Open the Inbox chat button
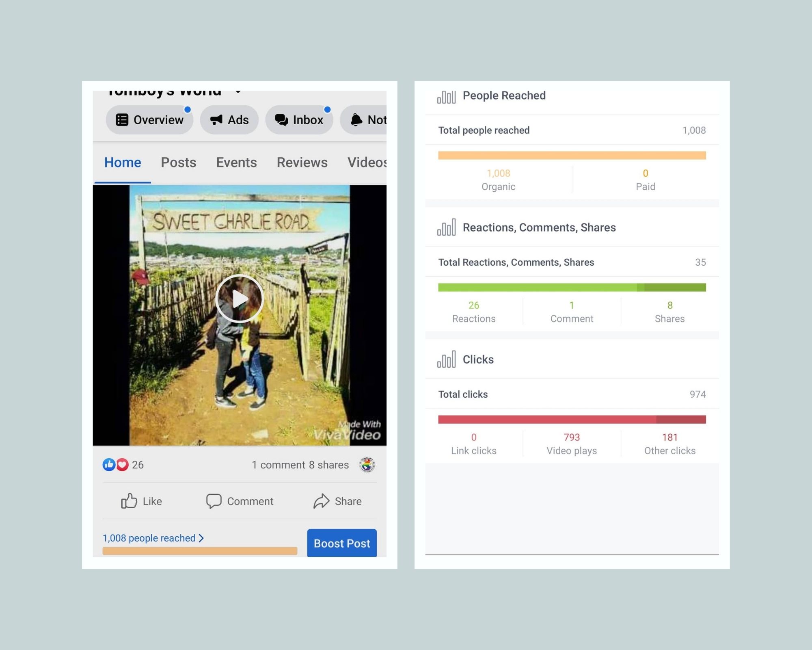812x650 pixels. click(299, 120)
